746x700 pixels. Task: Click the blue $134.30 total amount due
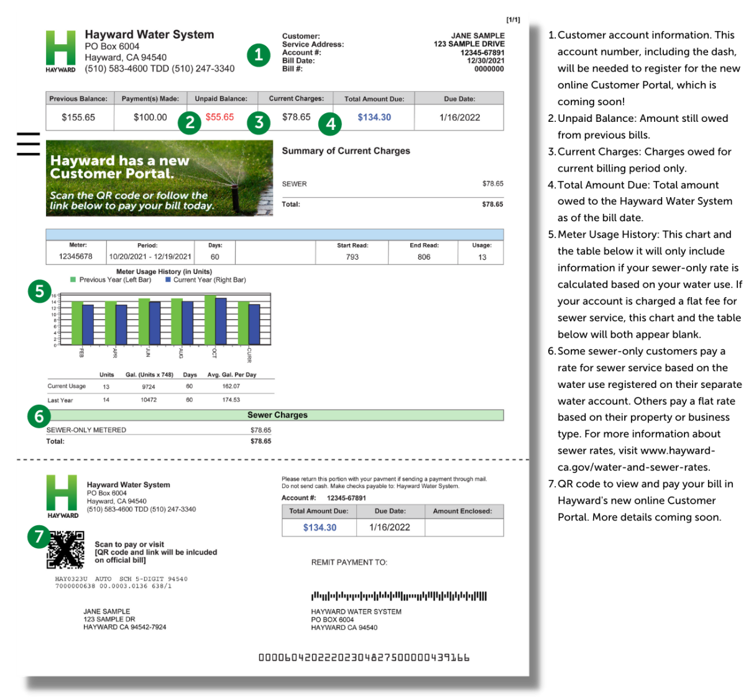pyautogui.click(x=374, y=117)
